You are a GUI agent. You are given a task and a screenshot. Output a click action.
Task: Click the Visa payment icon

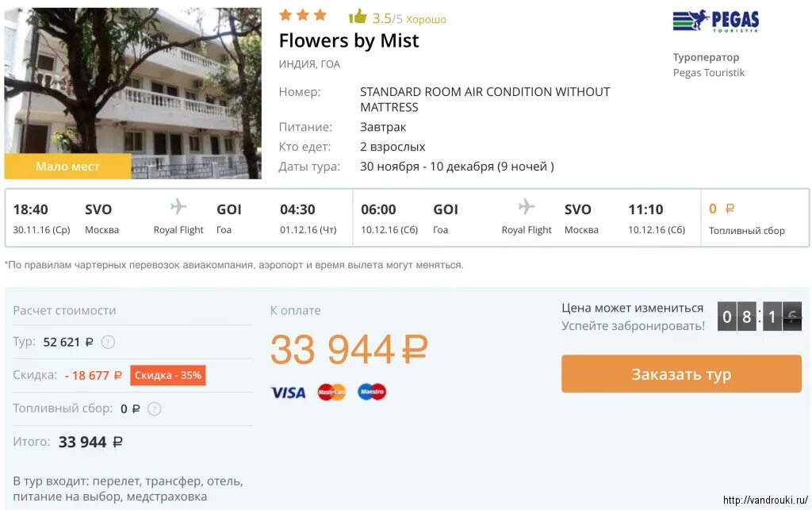coord(288,392)
